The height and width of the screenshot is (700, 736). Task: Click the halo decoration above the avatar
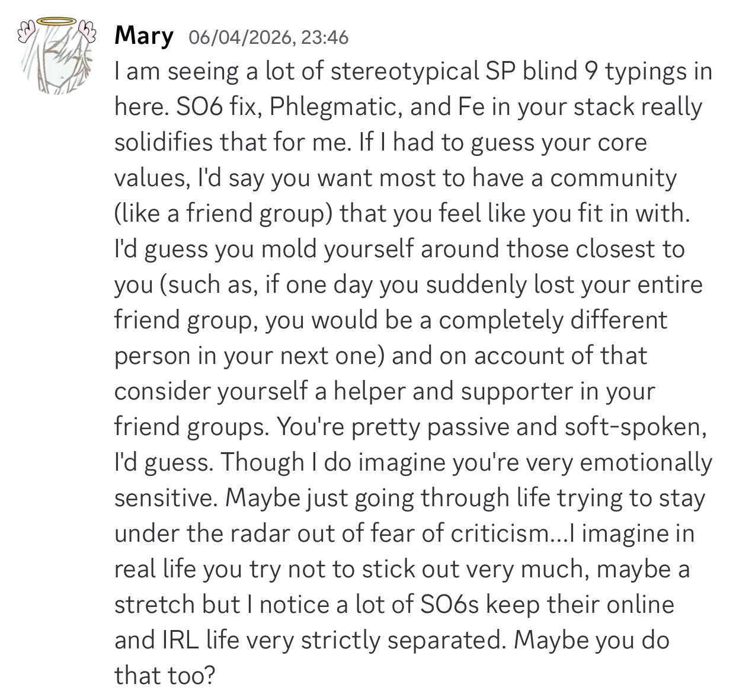tap(57, 22)
